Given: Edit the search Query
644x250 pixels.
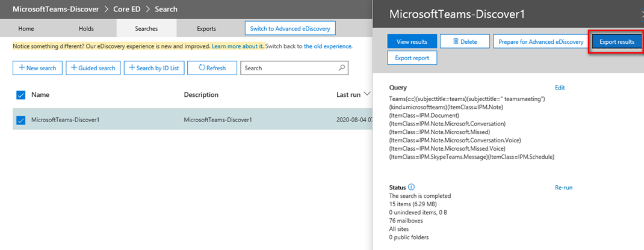Looking at the screenshot, I should 560,88.
